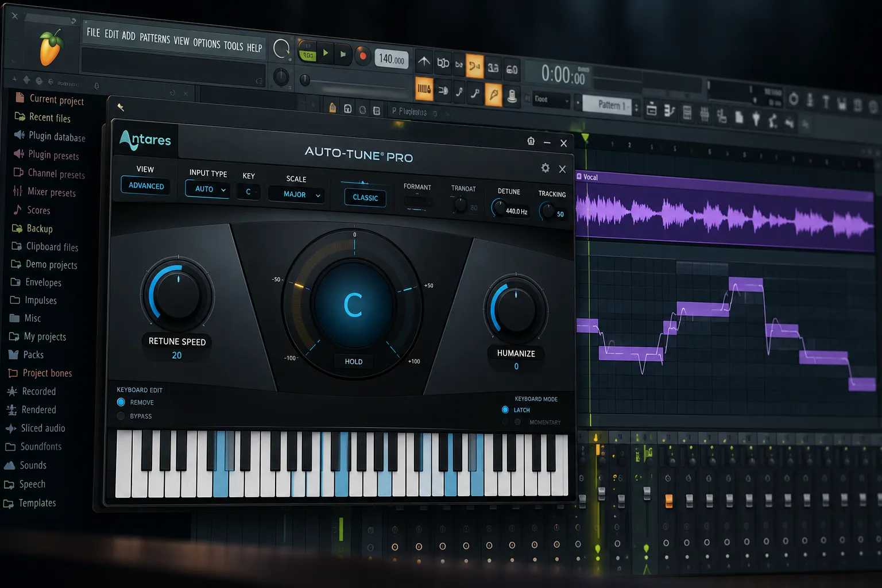
Task: Open the TOOLS menu
Action: click(x=233, y=45)
